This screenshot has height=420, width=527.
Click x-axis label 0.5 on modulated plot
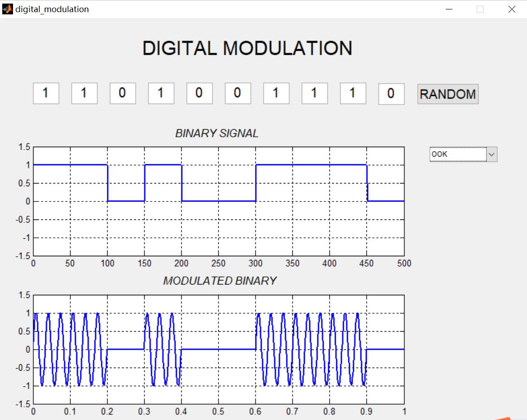218,411
